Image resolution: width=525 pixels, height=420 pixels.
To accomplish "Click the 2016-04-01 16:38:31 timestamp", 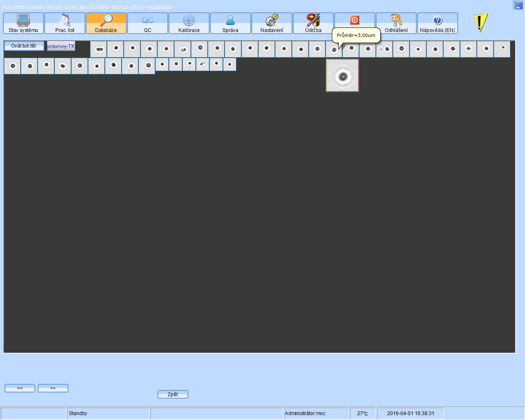I will pyautogui.click(x=411, y=413).
